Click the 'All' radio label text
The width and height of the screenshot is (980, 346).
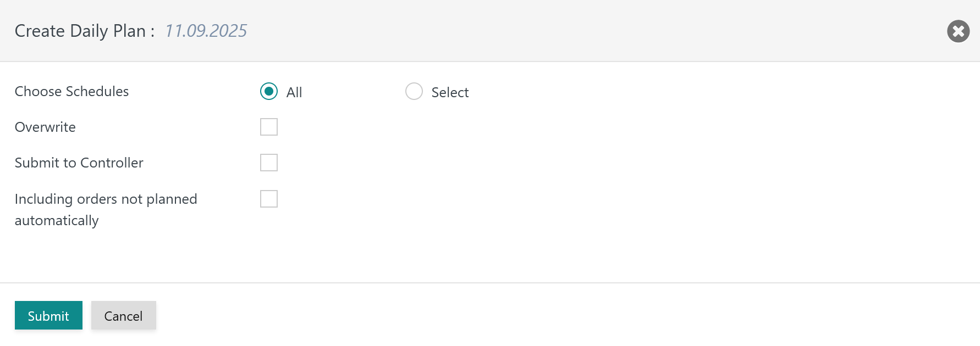tap(294, 92)
